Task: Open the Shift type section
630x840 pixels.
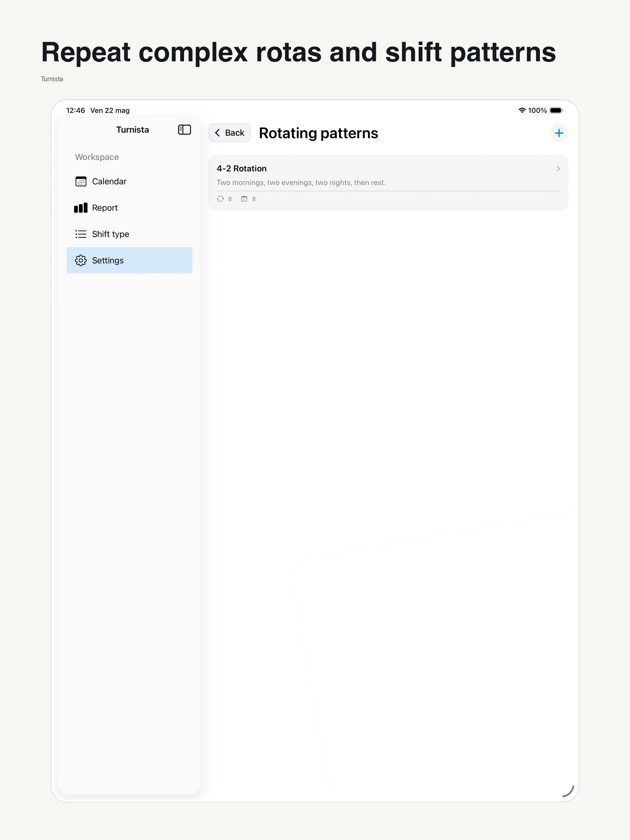Action: [129, 234]
